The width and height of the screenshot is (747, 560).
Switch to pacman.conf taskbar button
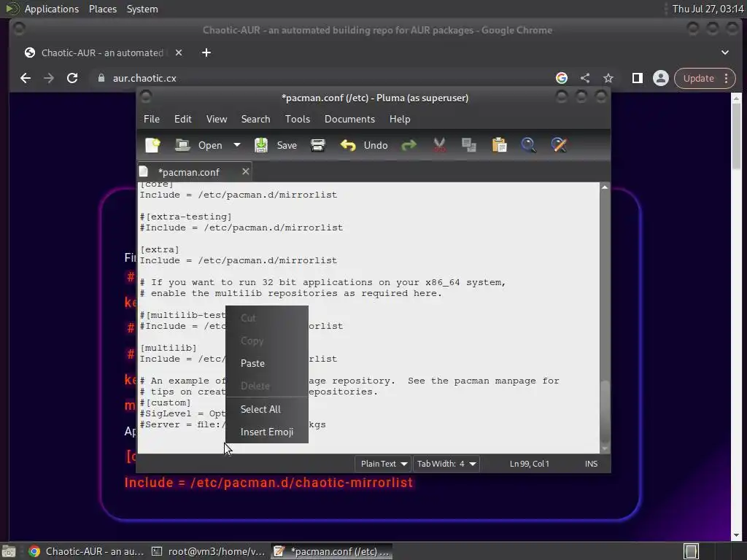[332, 551]
